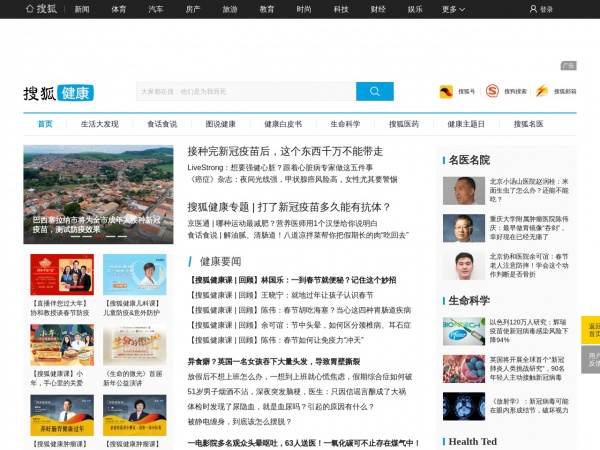The image size is (600, 450).
Task: Open 搜狐健康专题 vaccine antibody headline
Action: coord(289,207)
